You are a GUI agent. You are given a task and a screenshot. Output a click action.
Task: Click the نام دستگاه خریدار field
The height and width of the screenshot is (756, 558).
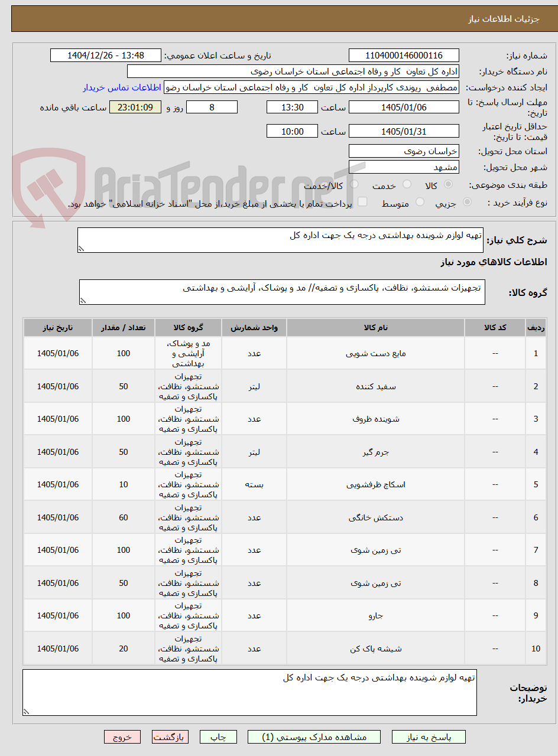pyautogui.click(x=293, y=71)
